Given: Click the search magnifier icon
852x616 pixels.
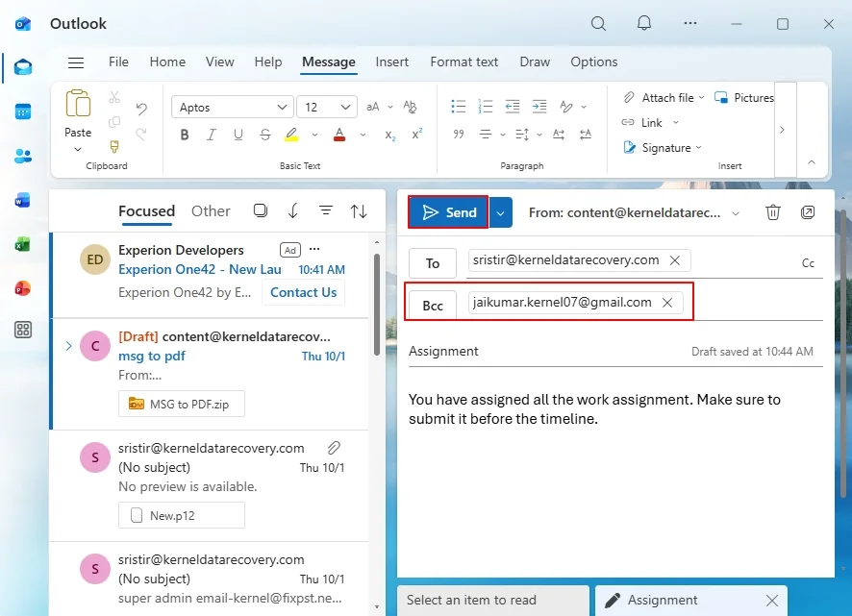Looking at the screenshot, I should click(598, 23).
